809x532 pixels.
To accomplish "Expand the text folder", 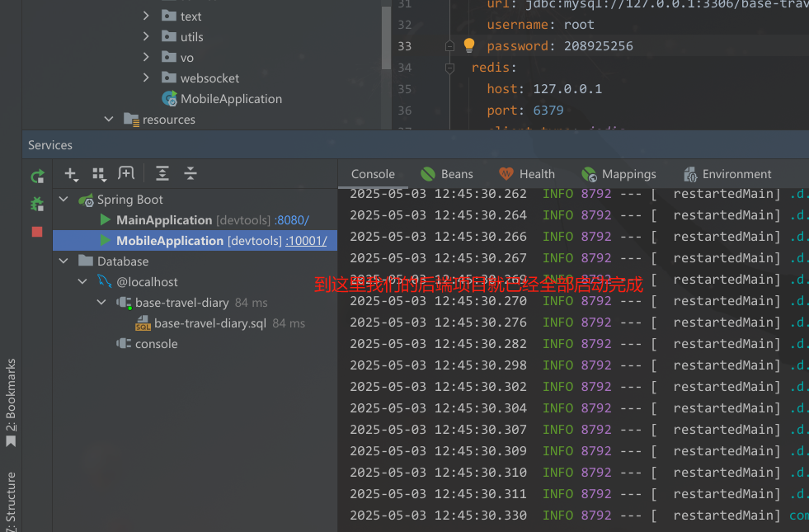I will point(146,16).
